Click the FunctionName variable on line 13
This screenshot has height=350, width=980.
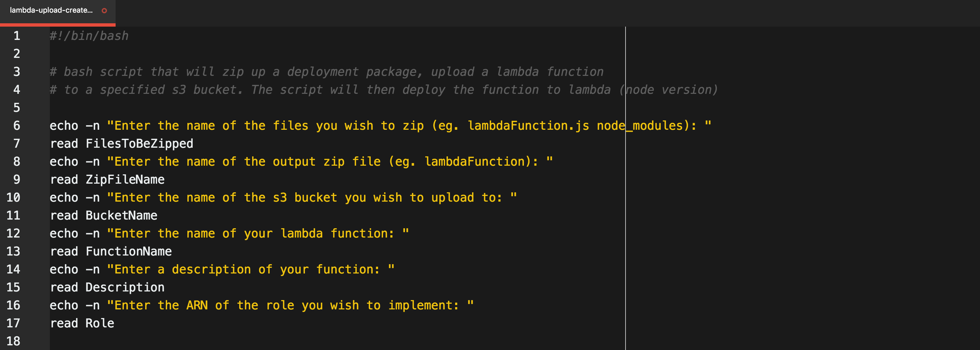(x=129, y=252)
